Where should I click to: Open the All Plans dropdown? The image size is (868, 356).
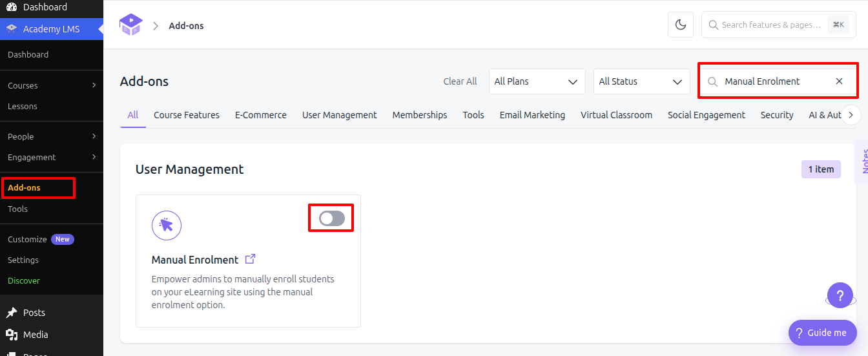tap(537, 81)
